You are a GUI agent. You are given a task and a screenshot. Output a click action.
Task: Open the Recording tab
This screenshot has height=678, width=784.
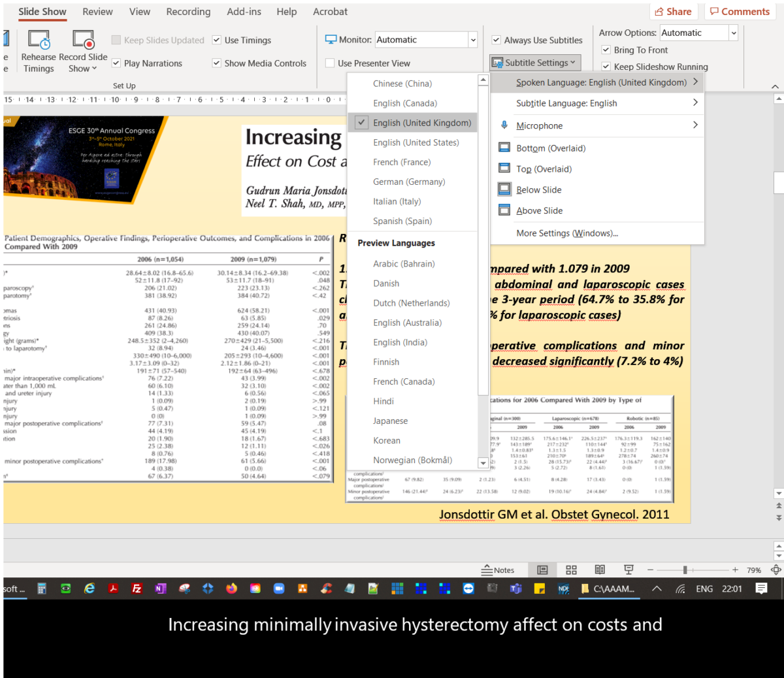point(188,12)
